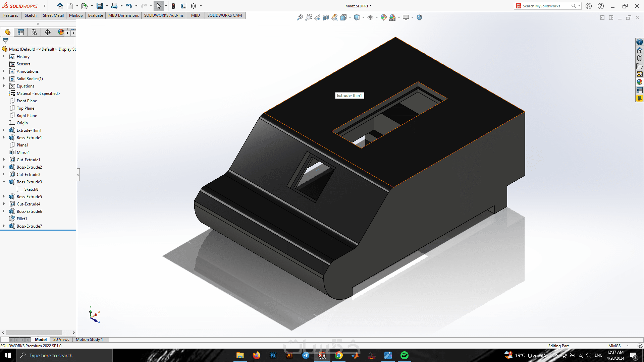
Task: Switch to the Evaluate tab
Action: (x=95, y=15)
